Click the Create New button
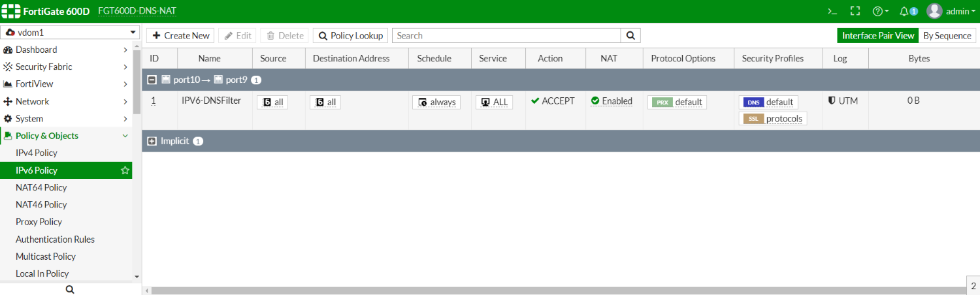Viewport: 980px width, 295px height. pos(181,35)
